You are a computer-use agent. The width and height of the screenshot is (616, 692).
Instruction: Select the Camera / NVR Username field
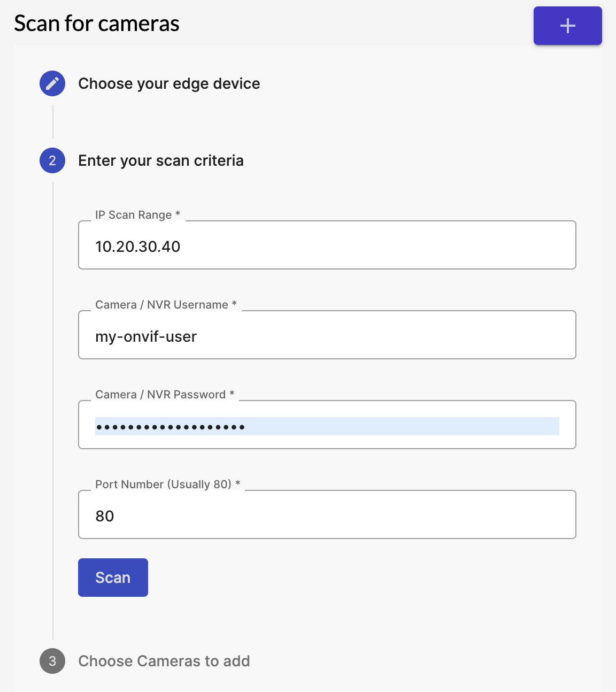327,335
